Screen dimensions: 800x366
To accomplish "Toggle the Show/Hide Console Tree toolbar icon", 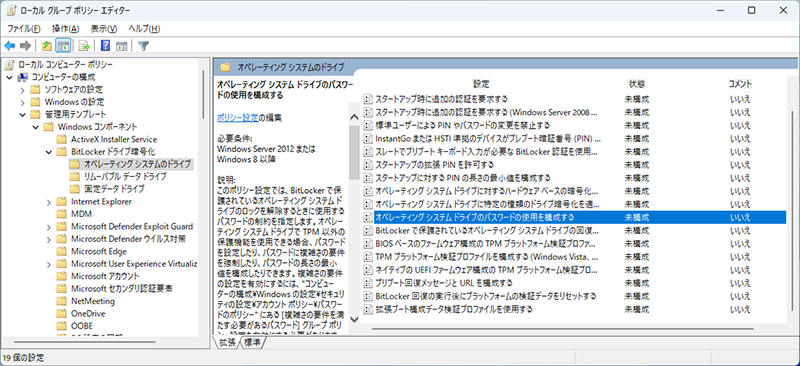I will point(63,46).
